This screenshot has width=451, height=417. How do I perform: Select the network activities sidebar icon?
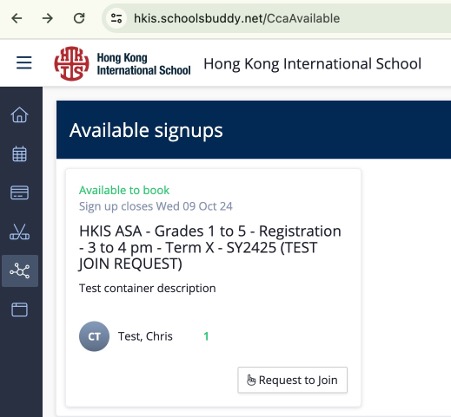(x=20, y=271)
